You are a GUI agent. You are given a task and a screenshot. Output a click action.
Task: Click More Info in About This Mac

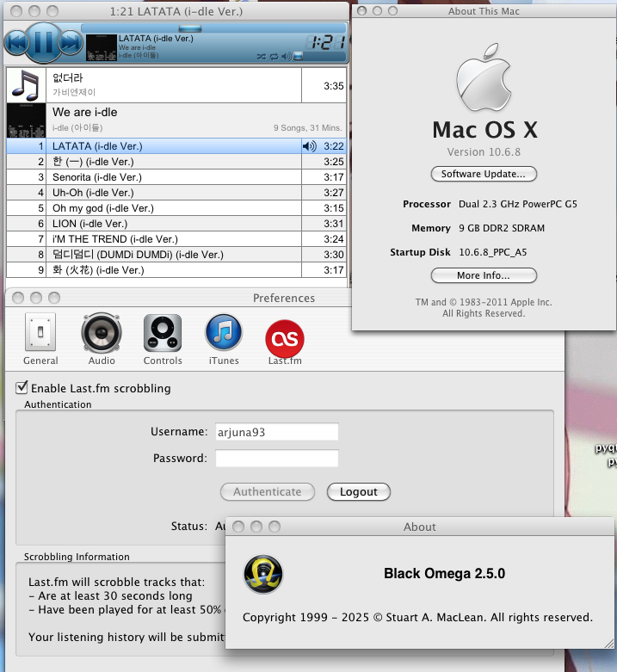[484, 275]
